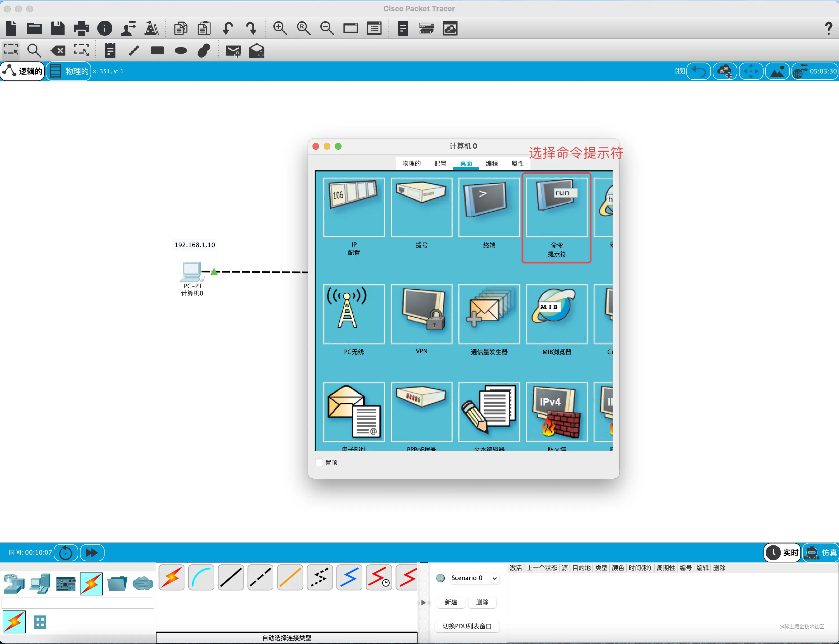Open the IPv4 防火墙 firewall app
839x644 pixels.
coord(557,412)
